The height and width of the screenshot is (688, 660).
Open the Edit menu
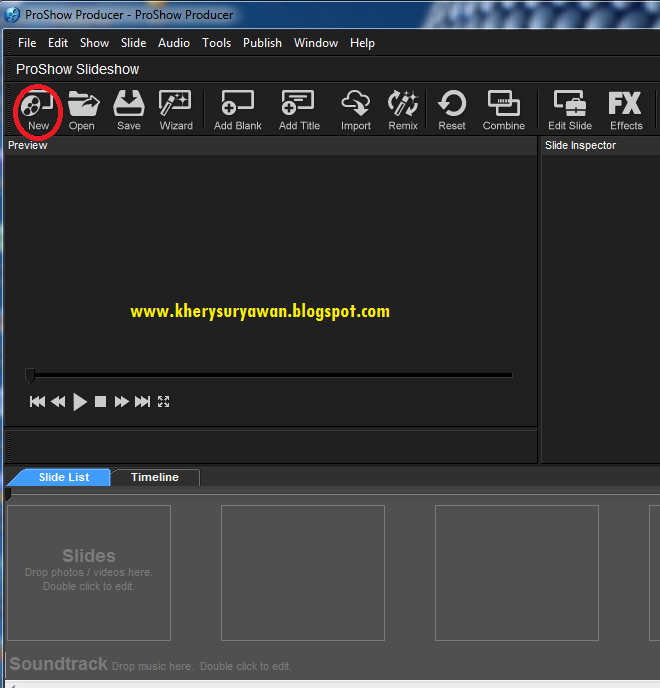coord(58,43)
